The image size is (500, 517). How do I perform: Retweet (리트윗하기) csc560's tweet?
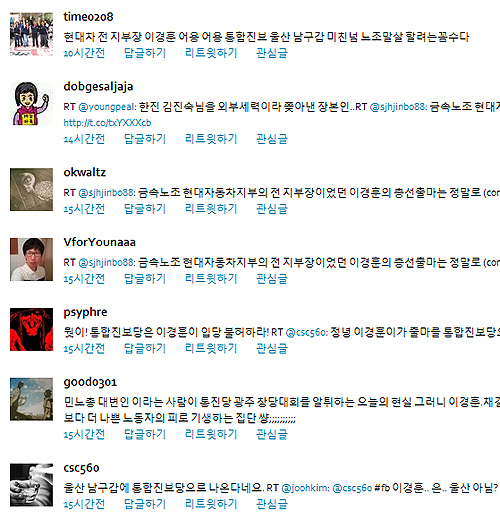coord(211,504)
